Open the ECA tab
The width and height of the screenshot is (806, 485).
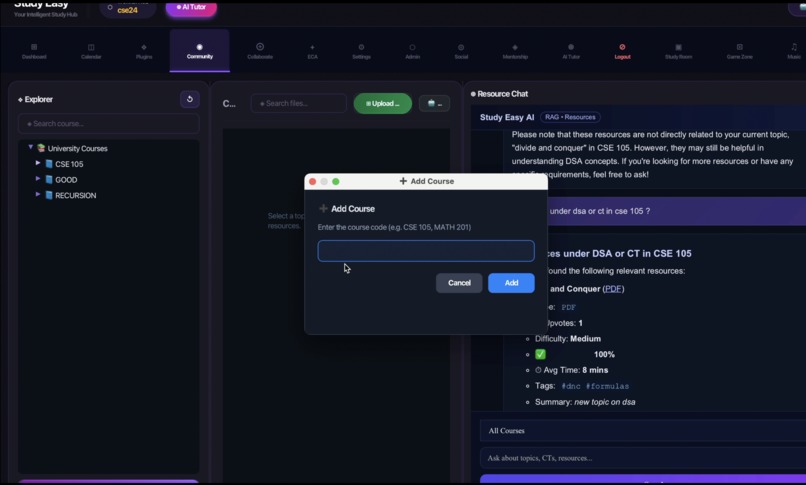(x=313, y=51)
